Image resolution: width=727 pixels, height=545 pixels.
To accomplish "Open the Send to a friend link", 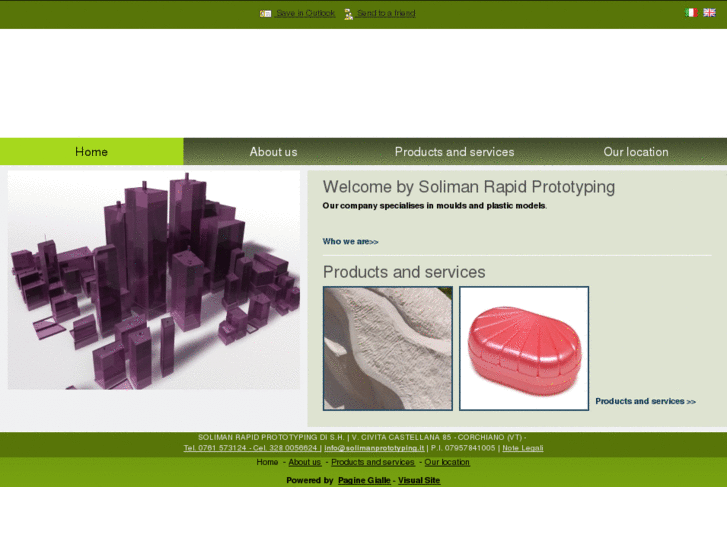I will click(386, 13).
